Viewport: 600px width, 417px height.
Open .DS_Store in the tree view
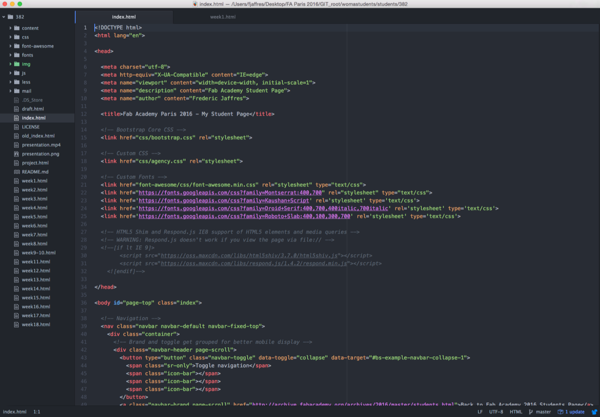click(32, 100)
